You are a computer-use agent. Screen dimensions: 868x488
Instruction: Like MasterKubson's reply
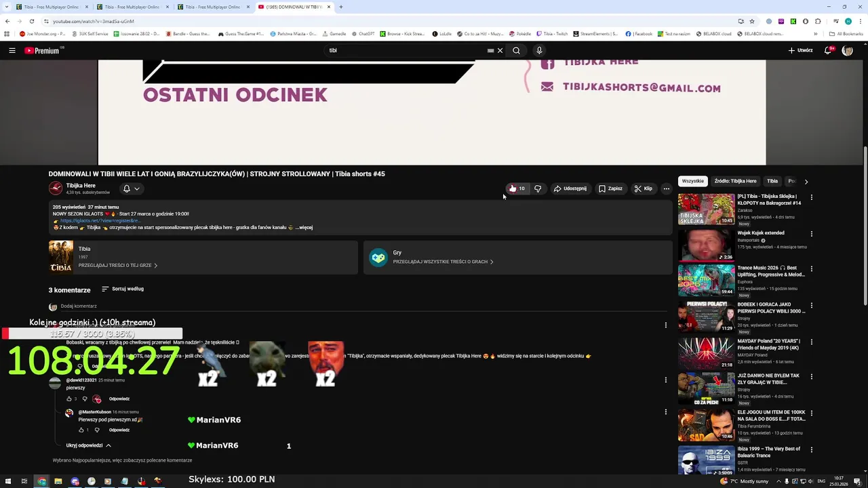[x=81, y=430]
